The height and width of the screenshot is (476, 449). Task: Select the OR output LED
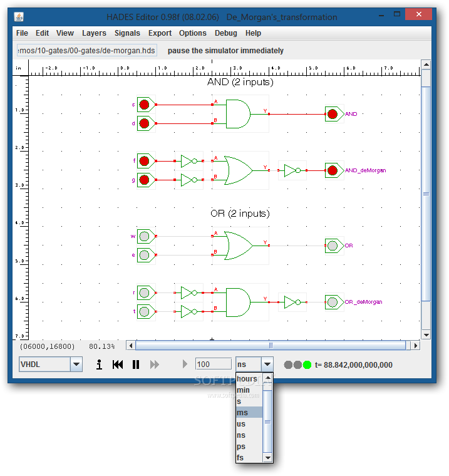tap(334, 246)
